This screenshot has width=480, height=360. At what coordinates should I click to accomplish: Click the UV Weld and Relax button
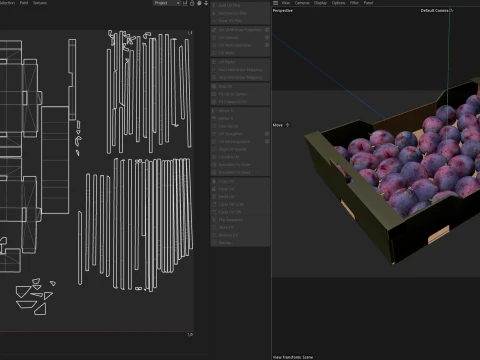point(240,45)
